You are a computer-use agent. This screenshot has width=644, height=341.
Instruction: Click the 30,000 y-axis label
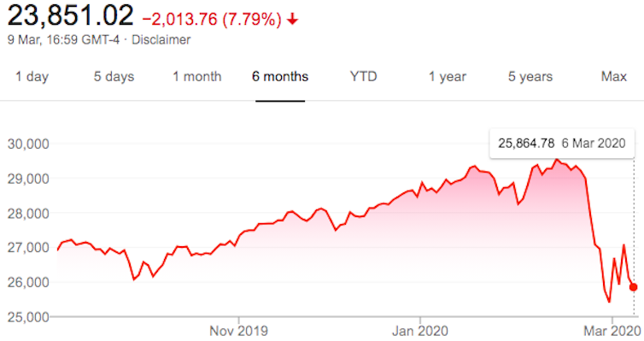pos(28,144)
